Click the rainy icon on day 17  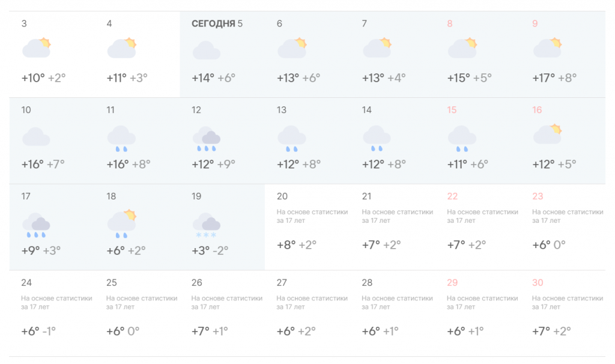pyautogui.click(x=35, y=223)
